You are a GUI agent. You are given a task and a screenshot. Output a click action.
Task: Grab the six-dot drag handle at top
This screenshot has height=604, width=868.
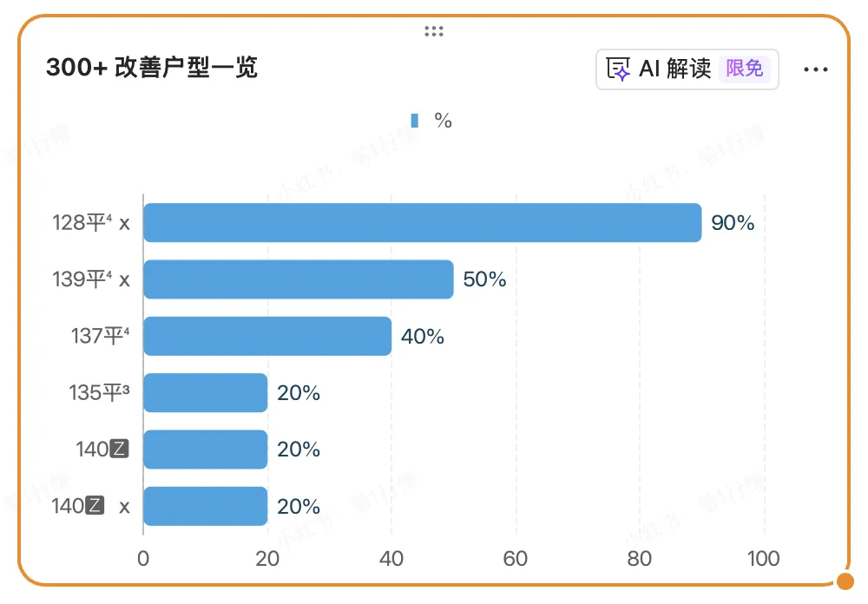(434, 31)
